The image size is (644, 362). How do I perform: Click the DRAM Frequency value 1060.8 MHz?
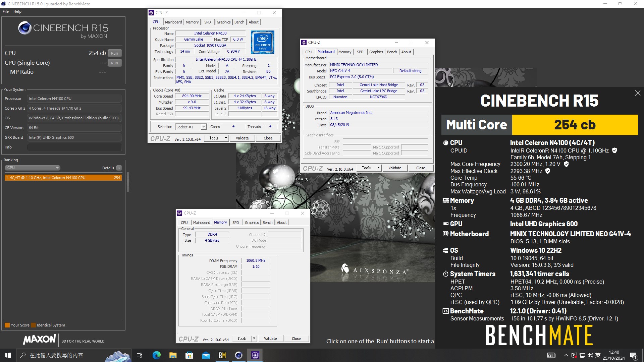pos(256,260)
